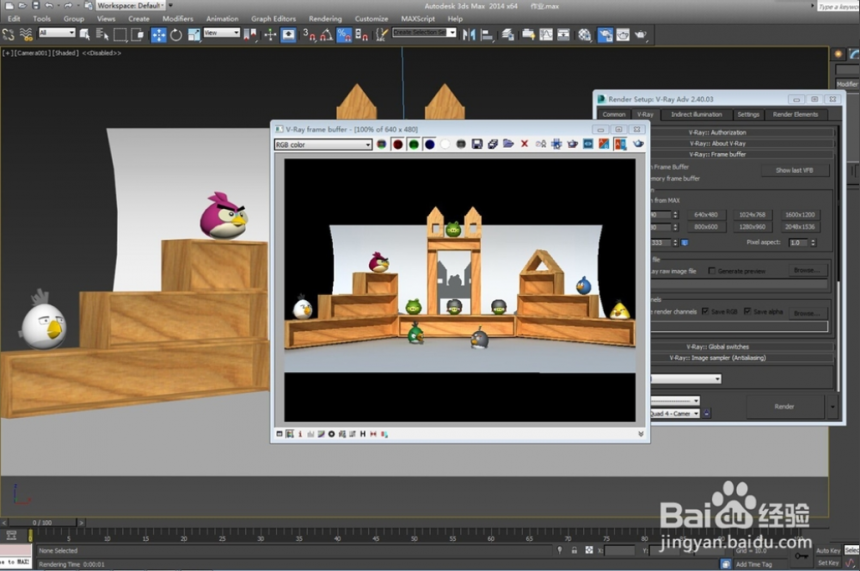Select 800x600 resolution preset
The width and height of the screenshot is (860, 571).
click(x=705, y=227)
